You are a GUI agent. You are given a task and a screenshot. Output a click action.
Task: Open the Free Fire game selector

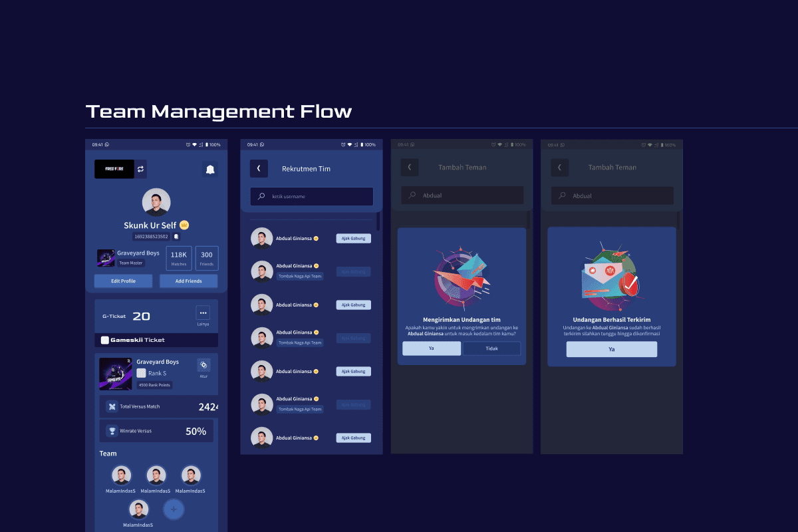point(114,170)
